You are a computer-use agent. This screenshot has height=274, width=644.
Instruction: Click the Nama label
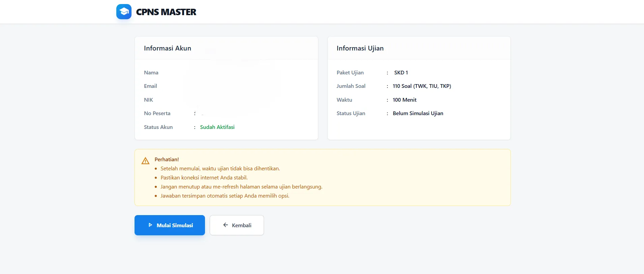point(151,72)
